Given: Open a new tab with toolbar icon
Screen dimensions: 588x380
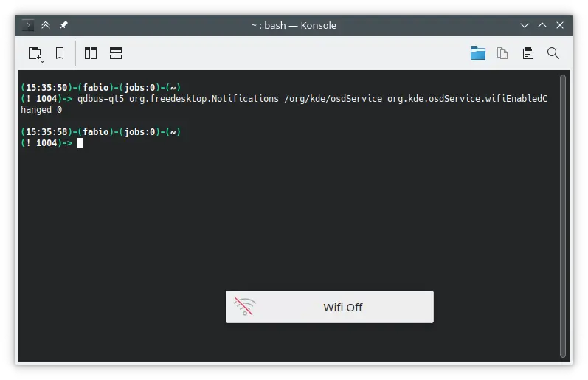Looking at the screenshot, I should tap(34, 53).
